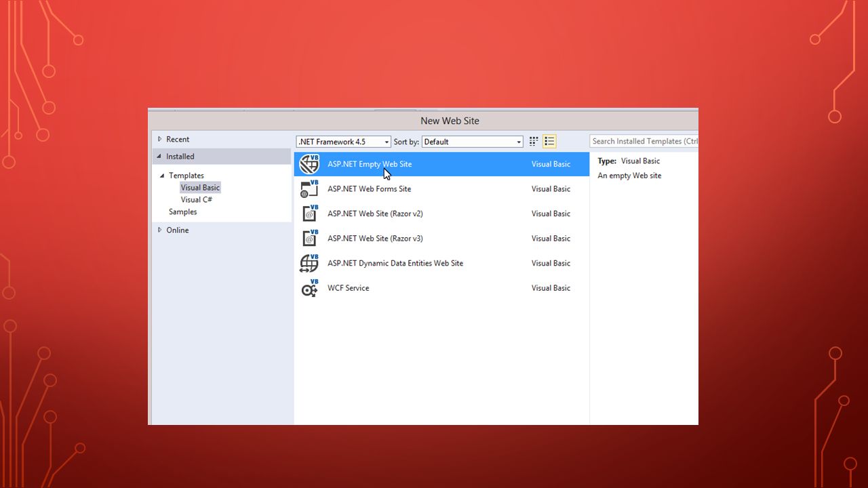Click the Installed category label
Viewport: 868px width, 488px height.
pyautogui.click(x=180, y=157)
